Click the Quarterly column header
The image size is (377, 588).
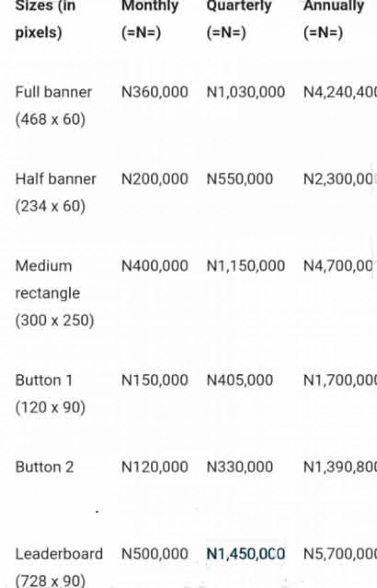pos(239,19)
